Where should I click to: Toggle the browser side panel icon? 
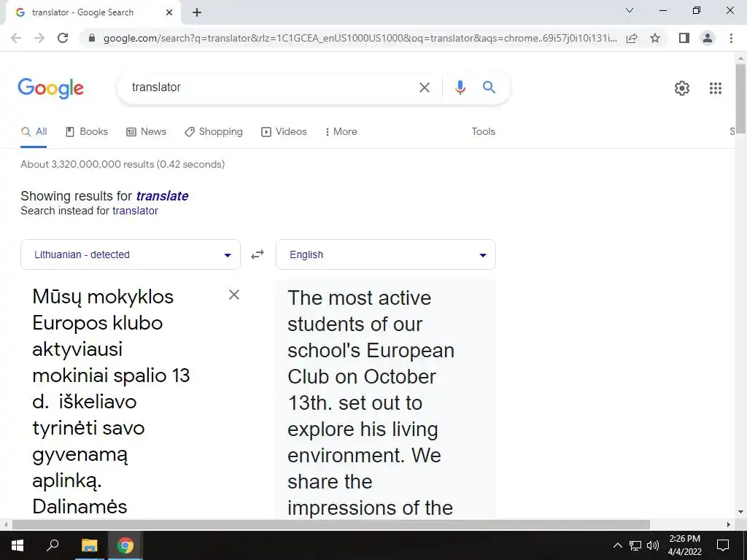(x=684, y=38)
